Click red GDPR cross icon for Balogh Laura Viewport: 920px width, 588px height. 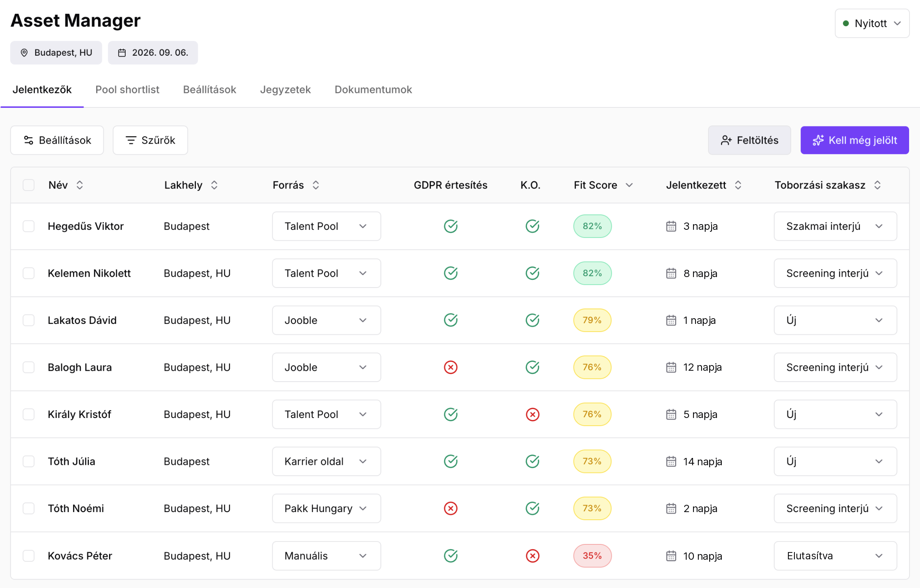coord(451,367)
